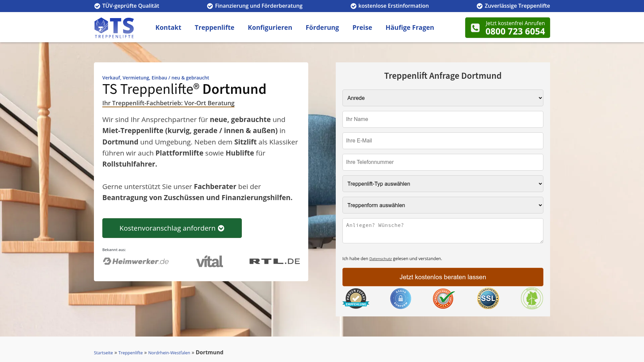The height and width of the screenshot is (362, 644).
Task: Open the Treppenform auswählen dropdown
Action: pyautogui.click(x=443, y=205)
